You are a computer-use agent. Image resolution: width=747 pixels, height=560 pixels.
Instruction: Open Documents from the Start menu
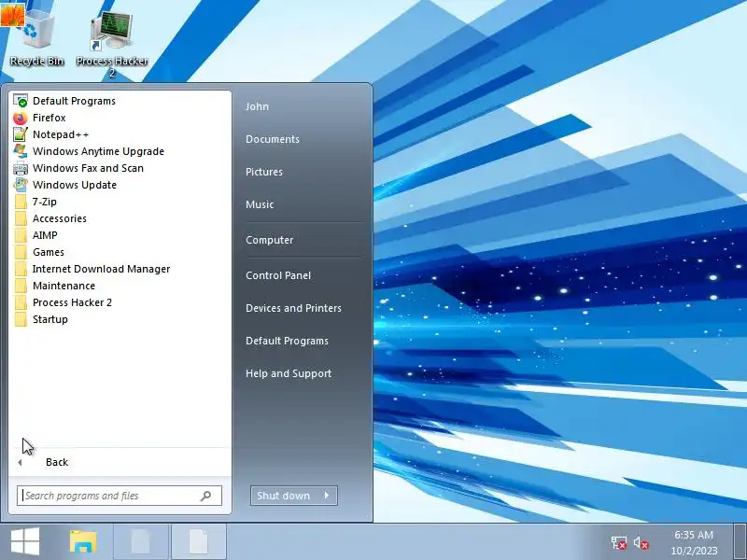pos(273,139)
